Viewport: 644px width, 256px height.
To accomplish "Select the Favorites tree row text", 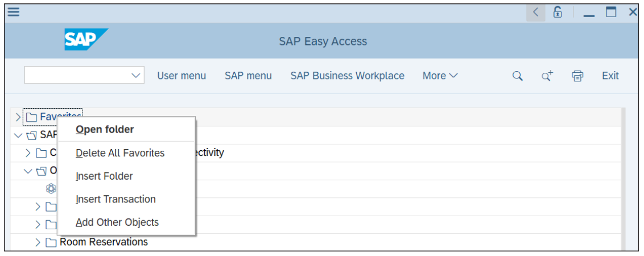I will tap(61, 117).
